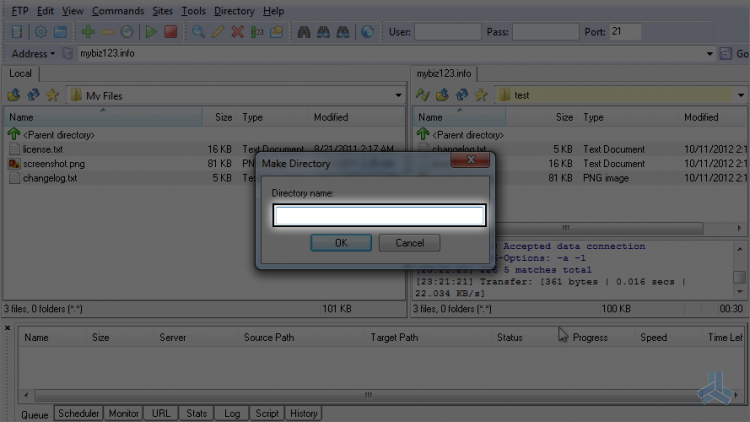750x422 pixels.
Task: Click the User input field
Action: (x=447, y=32)
